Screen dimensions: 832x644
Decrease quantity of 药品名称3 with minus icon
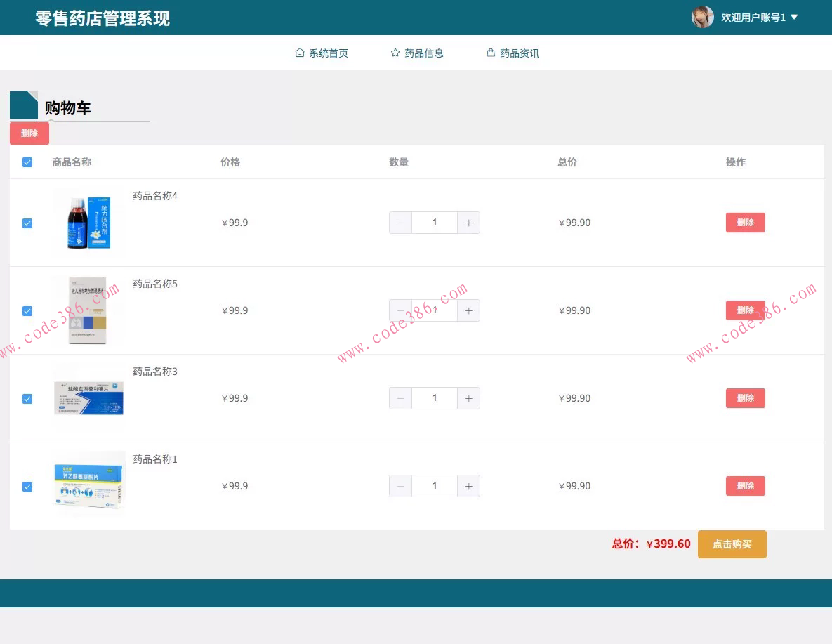tap(400, 398)
